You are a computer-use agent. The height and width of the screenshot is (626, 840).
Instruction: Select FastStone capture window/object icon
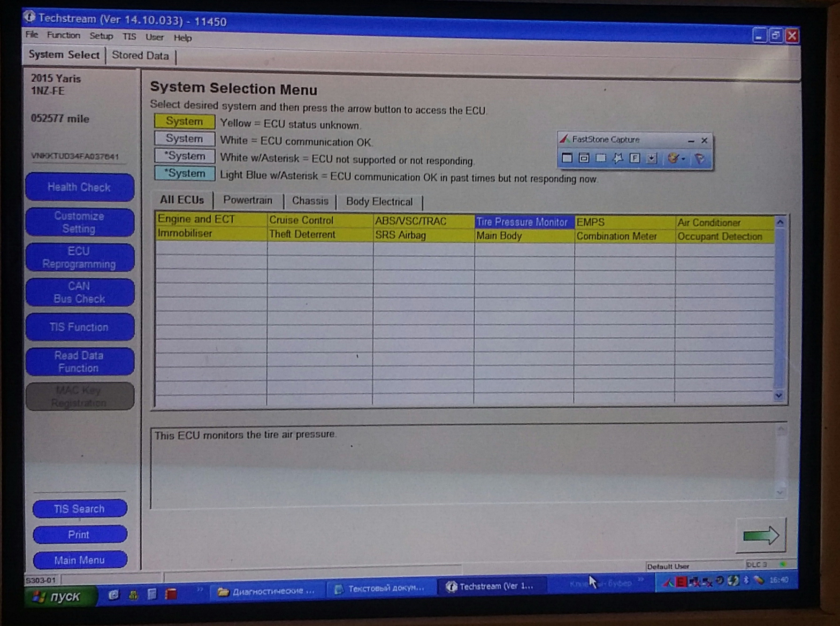click(584, 158)
